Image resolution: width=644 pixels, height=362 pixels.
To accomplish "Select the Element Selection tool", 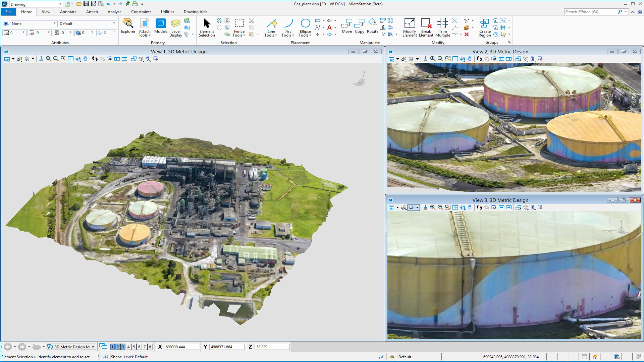I will click(207, 27).
